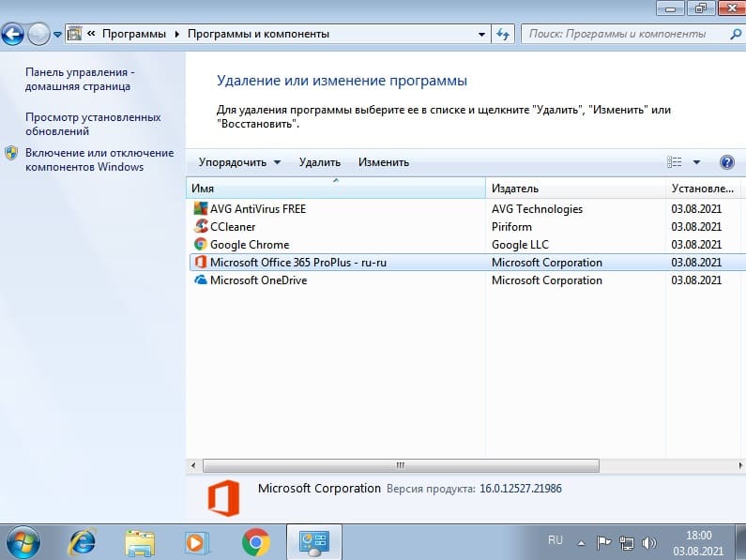746x560 pixels.
Task: Open the Упорядочить dropdown menu
Action: [239, 162]
